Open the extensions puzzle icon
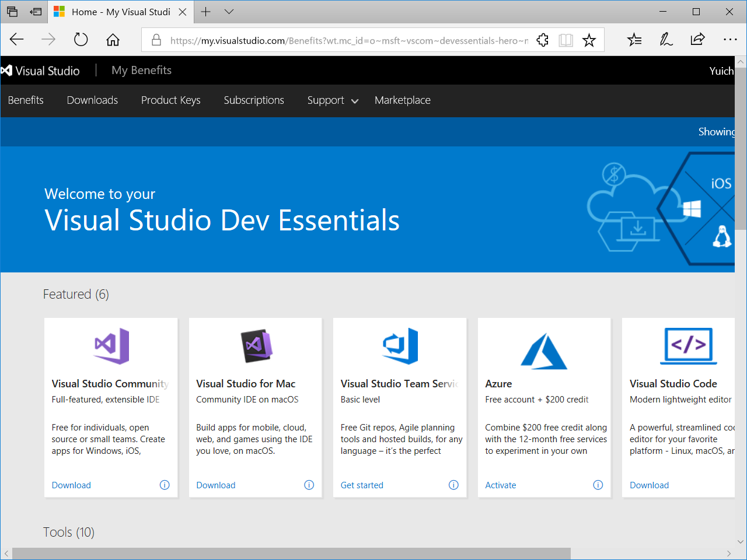The height and width of the screenshot is (560, 747). 542,40
